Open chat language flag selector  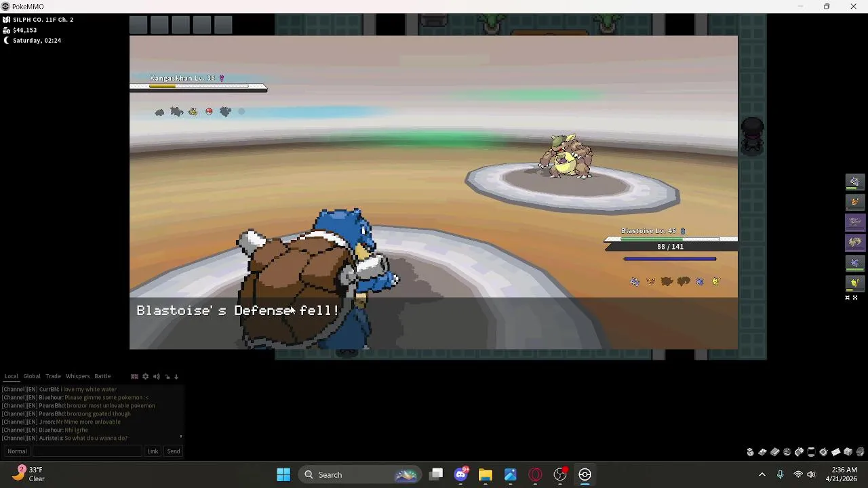(134, 376)
